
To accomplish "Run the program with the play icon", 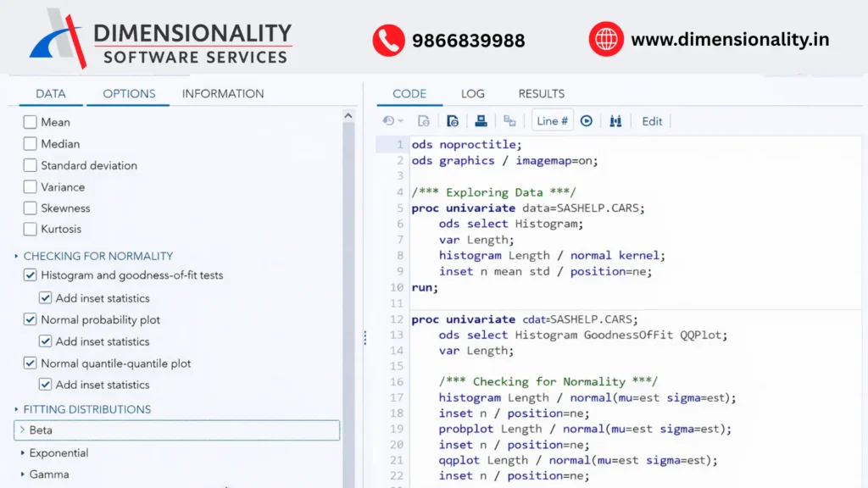I will [x=587, y=120].
